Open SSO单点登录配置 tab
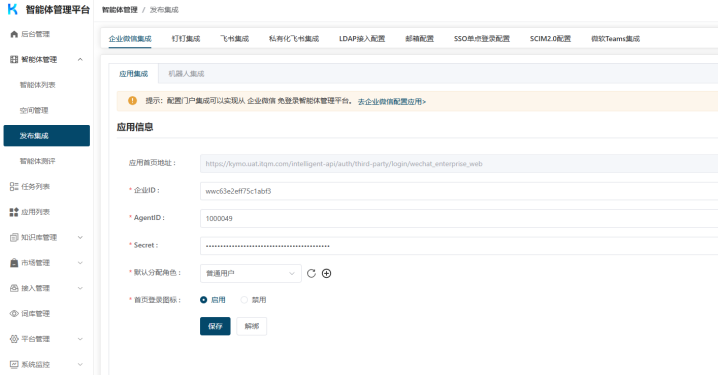719x375 pixels. coord(482,39)
